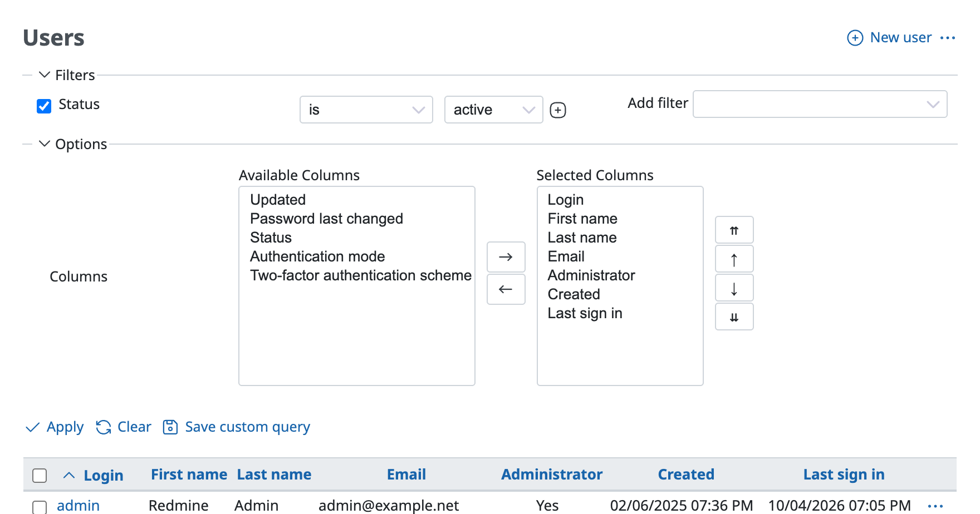Click ascending sort arrow beside Login header
This screenshot has height=514, width=980.
click(69, 475)
